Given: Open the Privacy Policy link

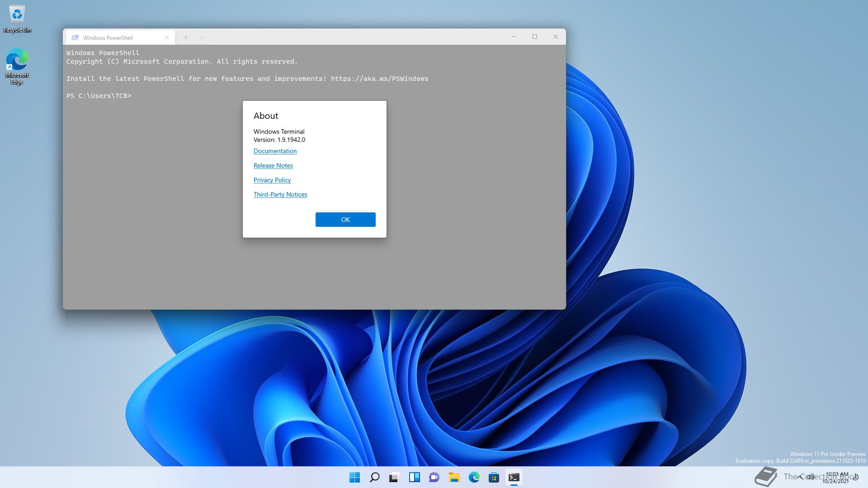Looking at the screenshot, I should point(272,180).
